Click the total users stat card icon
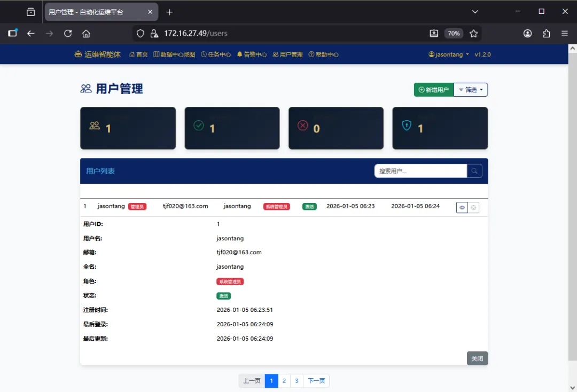This screenshot has height=392, width=577. click(95, 126)
